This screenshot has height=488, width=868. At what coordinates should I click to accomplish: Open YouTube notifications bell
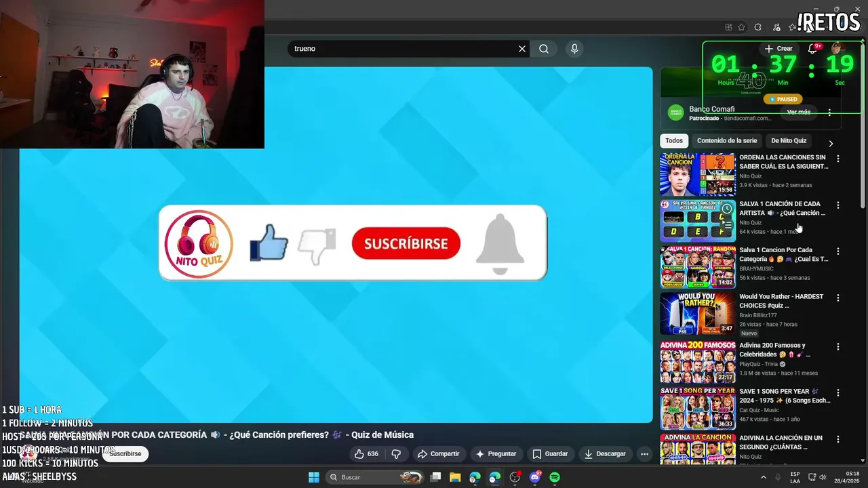click(812, 49)
